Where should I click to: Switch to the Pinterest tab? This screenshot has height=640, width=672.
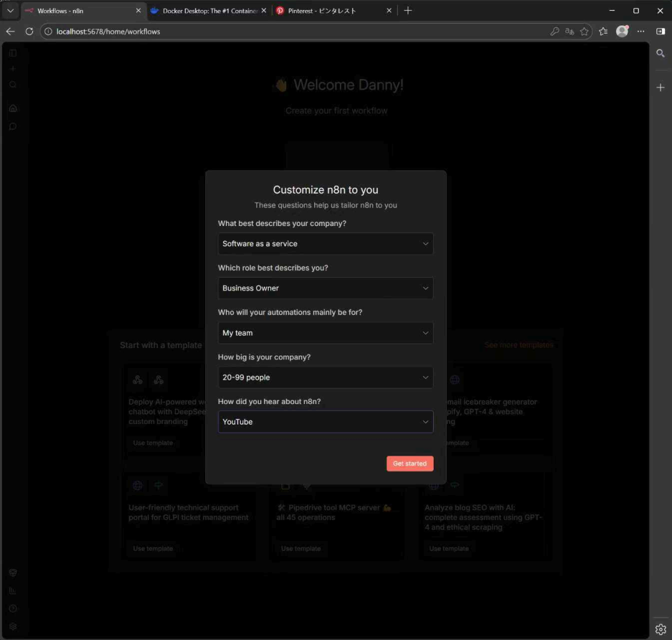(x=330, y=11)
